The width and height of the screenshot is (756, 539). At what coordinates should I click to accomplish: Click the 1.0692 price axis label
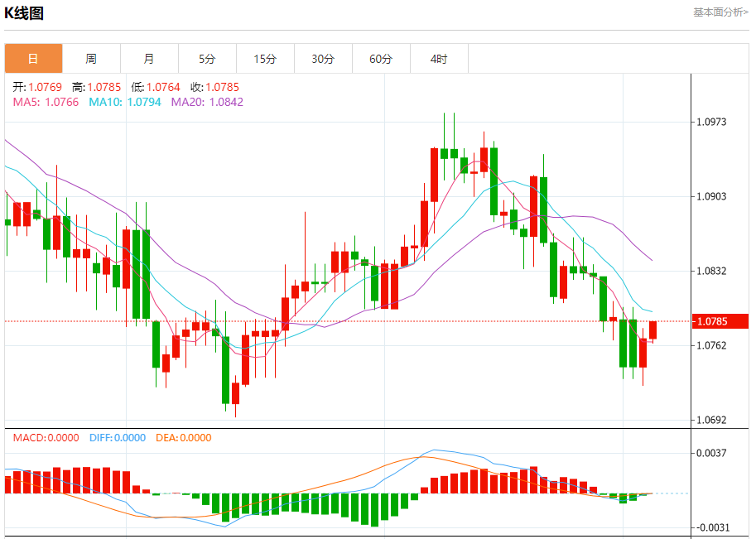[711, 420]
